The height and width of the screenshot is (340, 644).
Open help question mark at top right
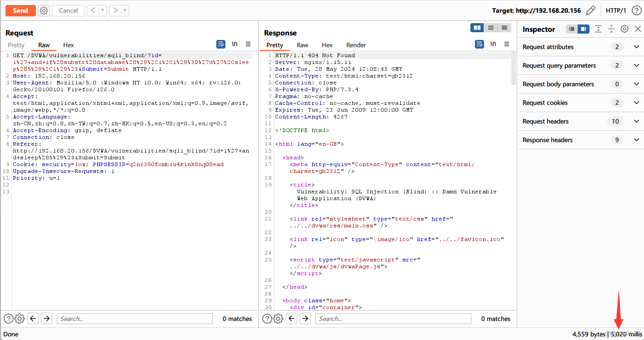pyautogui.click(x=636, y=10)
